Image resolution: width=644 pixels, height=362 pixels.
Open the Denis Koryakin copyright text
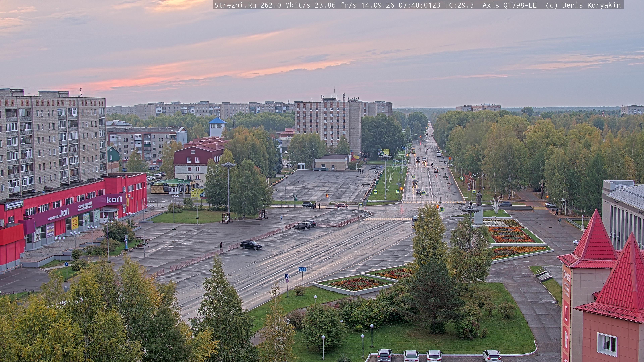(x=591, y=5)
